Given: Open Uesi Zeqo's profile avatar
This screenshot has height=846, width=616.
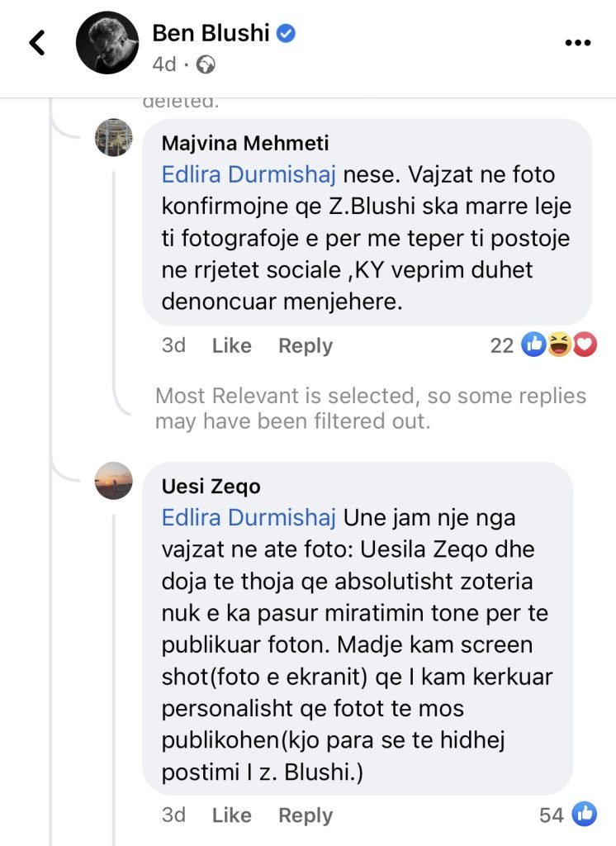Looking at the screenshot, I should point(114,481).
